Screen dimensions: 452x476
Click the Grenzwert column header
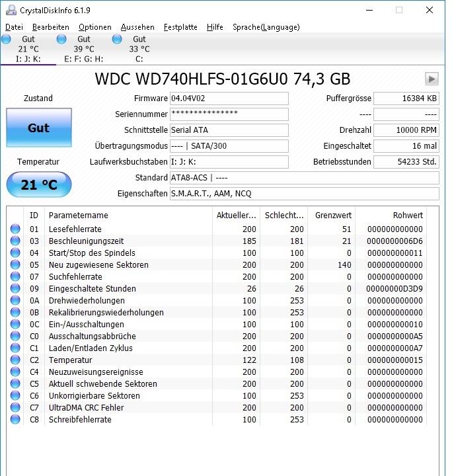tap(332, 216)
